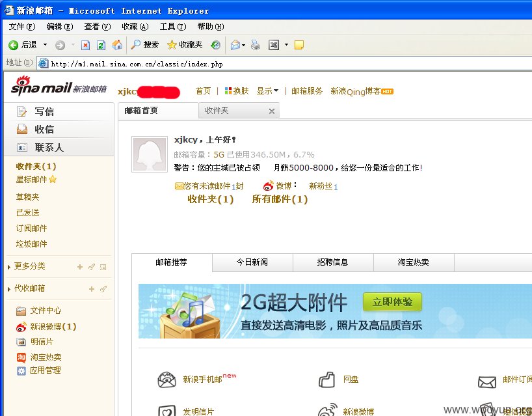Click the address bar URL field
Image resolution: width=532 pixels, height=416 pixels.
[284, 64]
